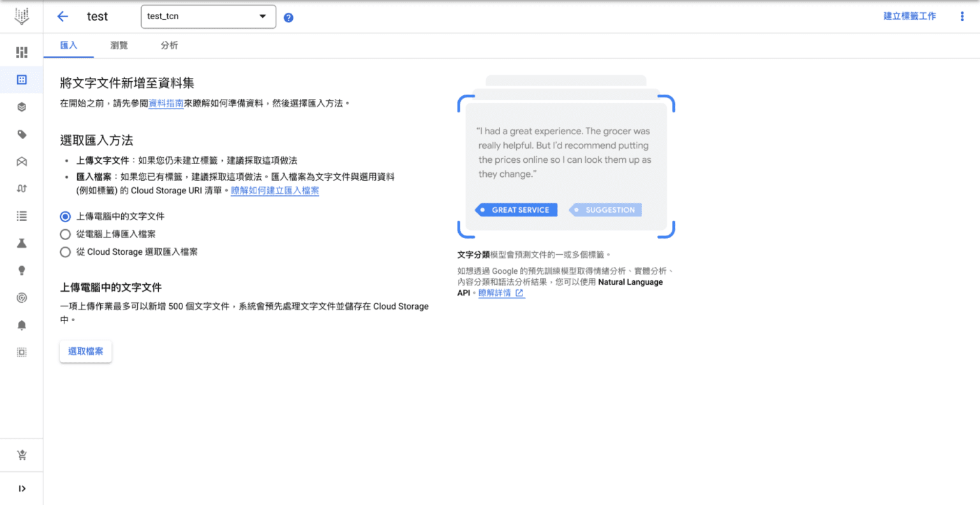Open the three-dot overflow menu top right
Image resolution: width=980 pixels, height=505 pixels.
[x=962, y=16]
